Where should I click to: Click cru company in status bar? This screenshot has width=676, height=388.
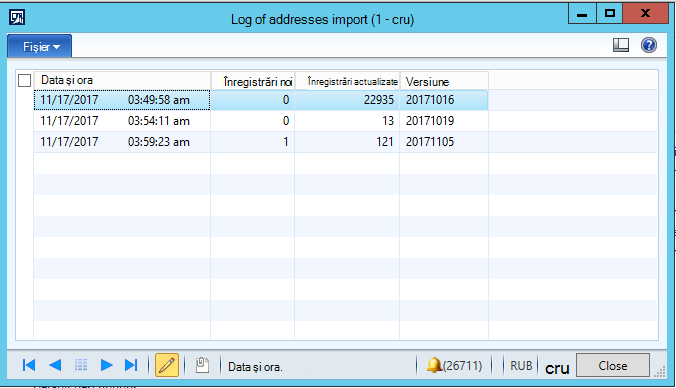[x=557, y=368]
